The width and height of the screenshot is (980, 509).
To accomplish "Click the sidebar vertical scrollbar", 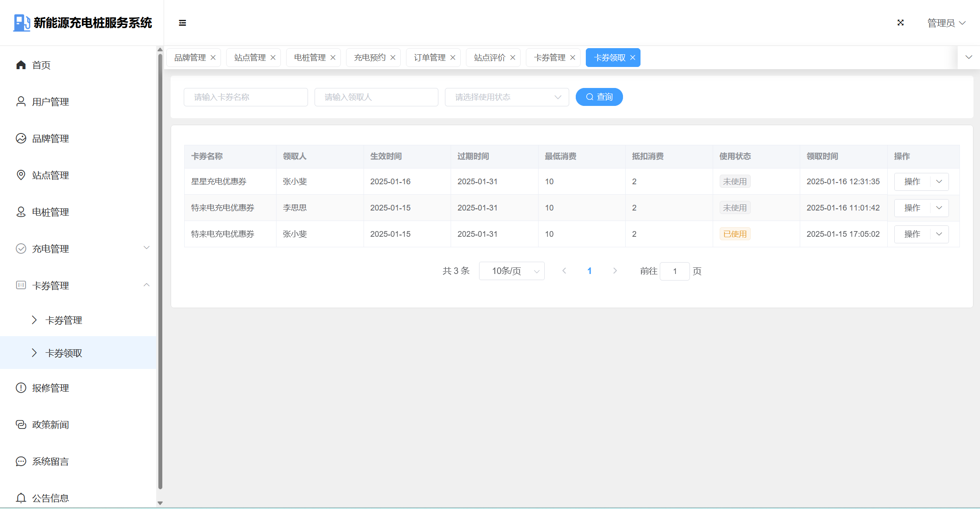I will click(x=160, y=271).
